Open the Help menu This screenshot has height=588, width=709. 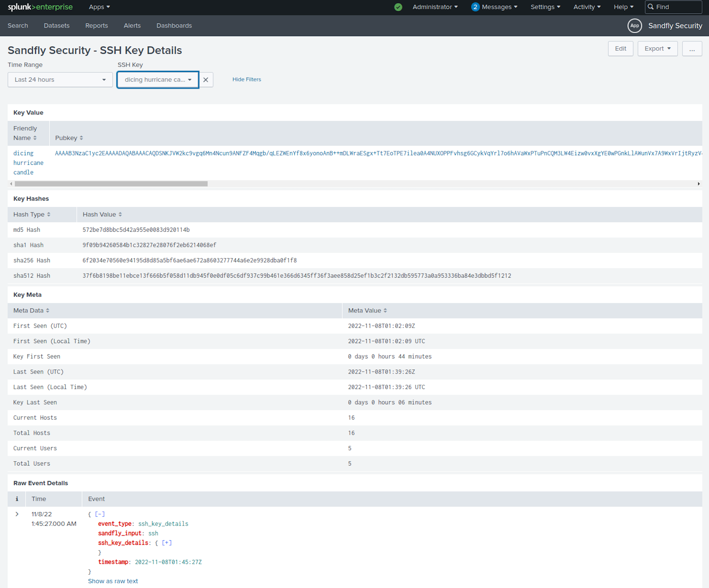click(623, 7)
